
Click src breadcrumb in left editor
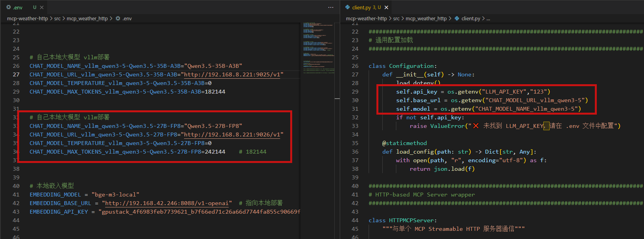(57, 18)
